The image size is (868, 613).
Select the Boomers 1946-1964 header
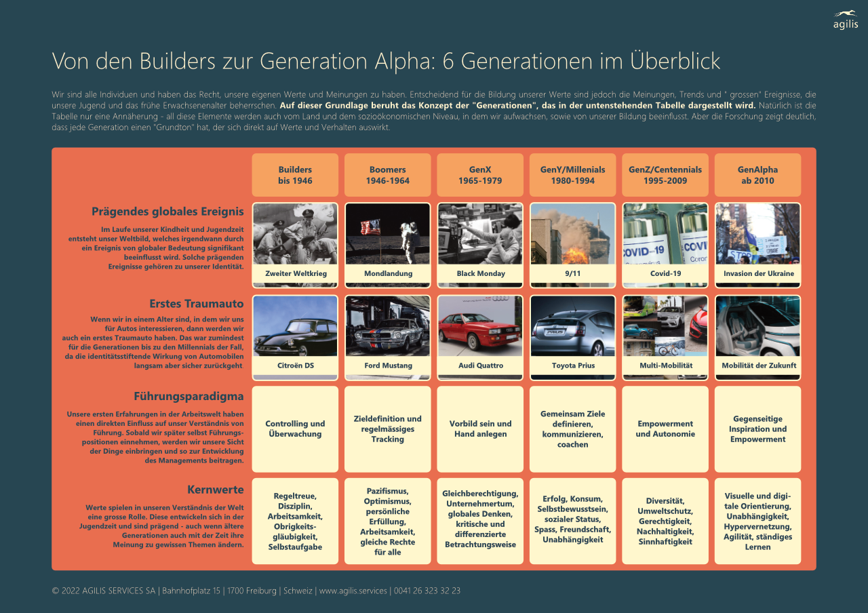(388, 175)
